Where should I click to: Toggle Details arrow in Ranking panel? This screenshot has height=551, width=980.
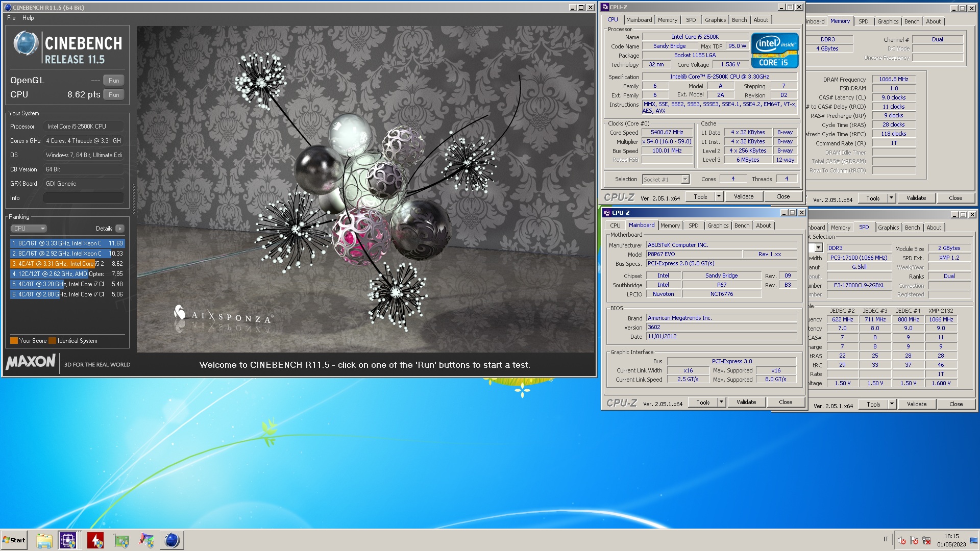coord(120,229)
